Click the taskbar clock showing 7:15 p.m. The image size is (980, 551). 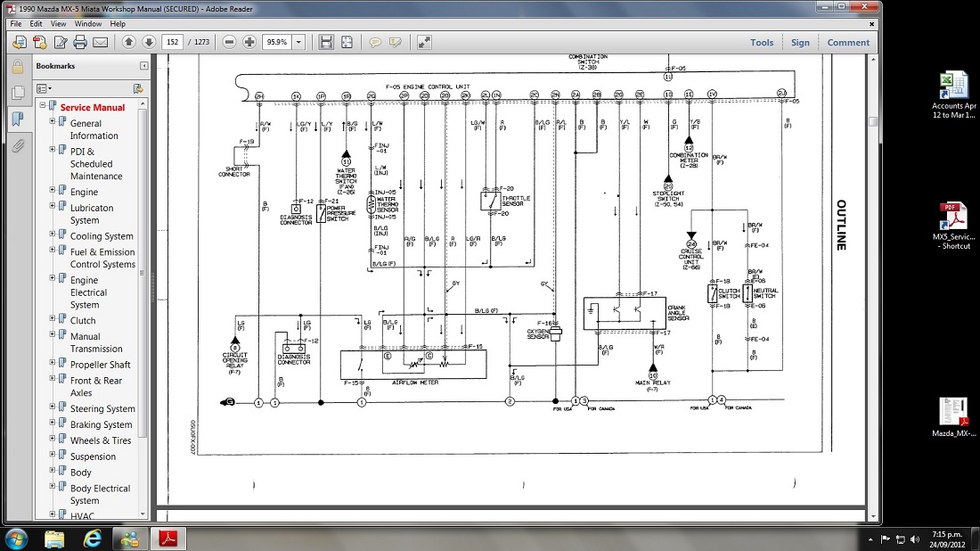(x=947, y=539)
